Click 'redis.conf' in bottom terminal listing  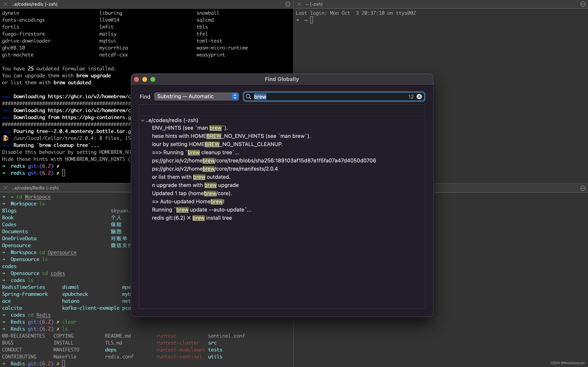tap(119, 357)
